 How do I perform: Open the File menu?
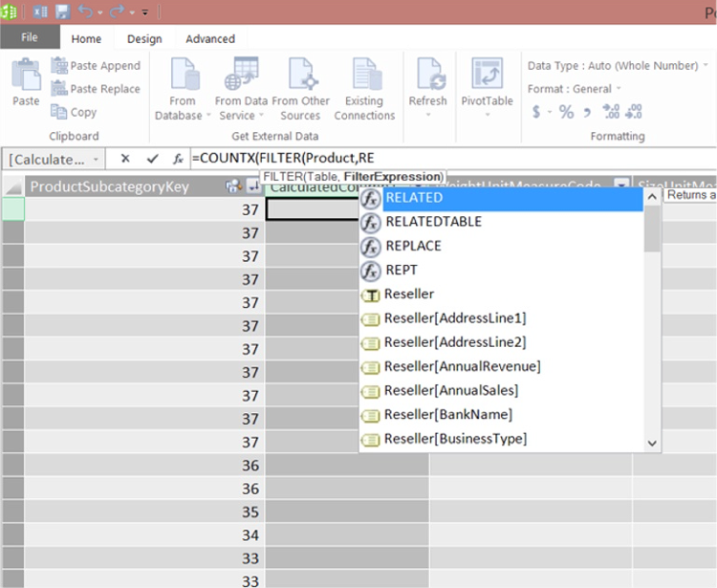[x=30, y=38]
